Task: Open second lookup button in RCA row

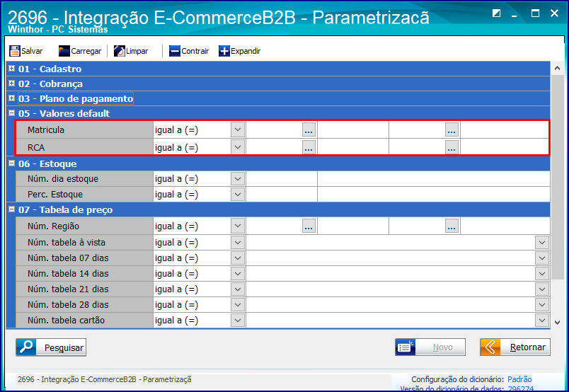Action: (452, 147)
